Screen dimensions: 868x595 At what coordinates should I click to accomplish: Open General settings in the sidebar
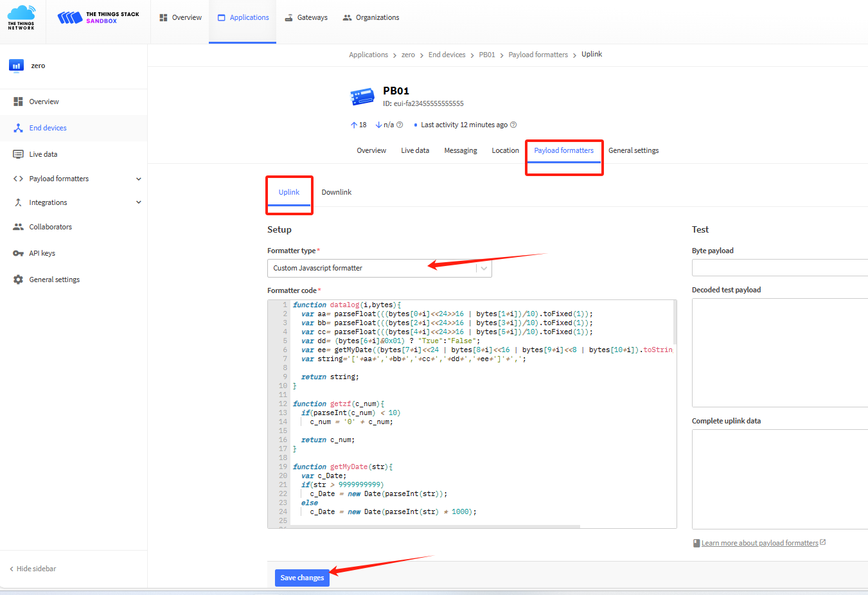coord(73,280)
